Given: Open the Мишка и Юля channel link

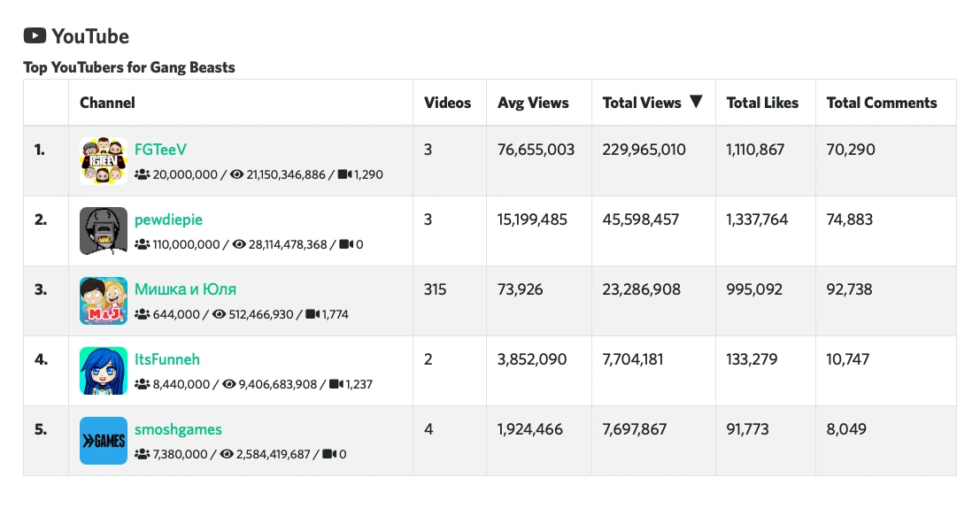Looking at the screenshot, I should pos(185,289).
